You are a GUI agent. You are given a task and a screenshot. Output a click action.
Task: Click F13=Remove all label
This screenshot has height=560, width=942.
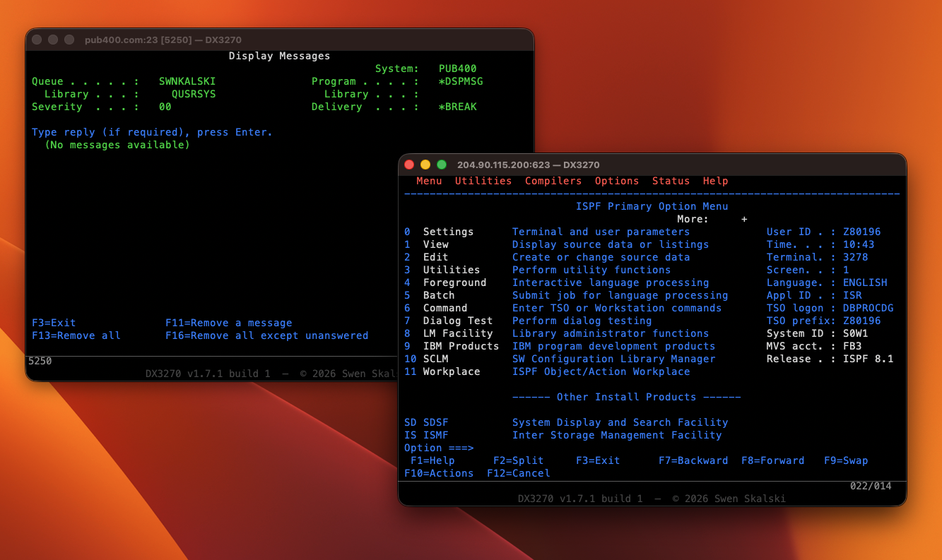(76, 335)
